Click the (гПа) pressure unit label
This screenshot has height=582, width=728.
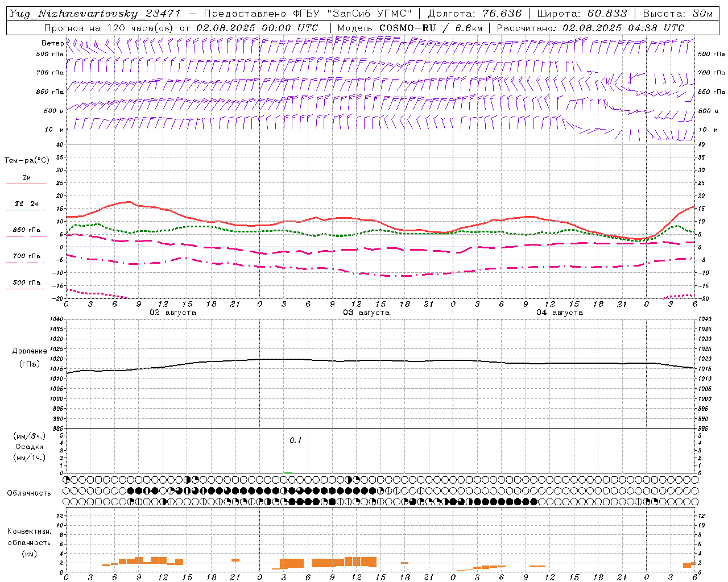[30, 364]
